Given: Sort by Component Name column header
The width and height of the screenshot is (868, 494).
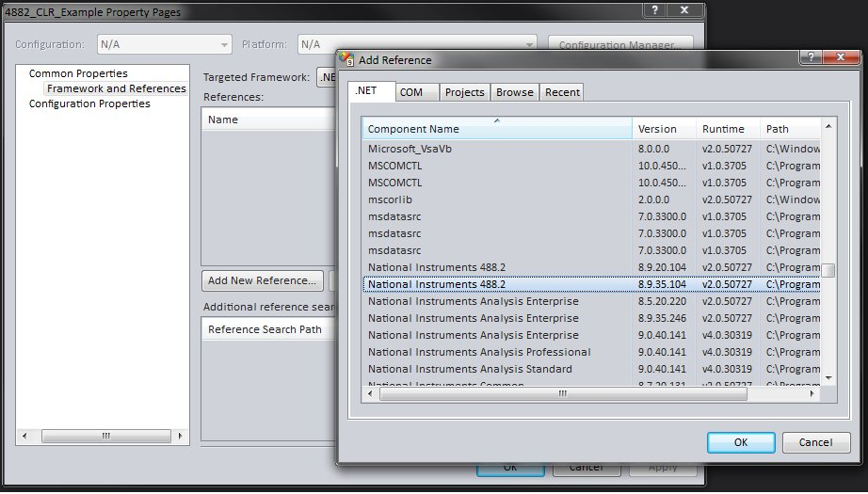Looking at the screenshot, I should 497,129.
